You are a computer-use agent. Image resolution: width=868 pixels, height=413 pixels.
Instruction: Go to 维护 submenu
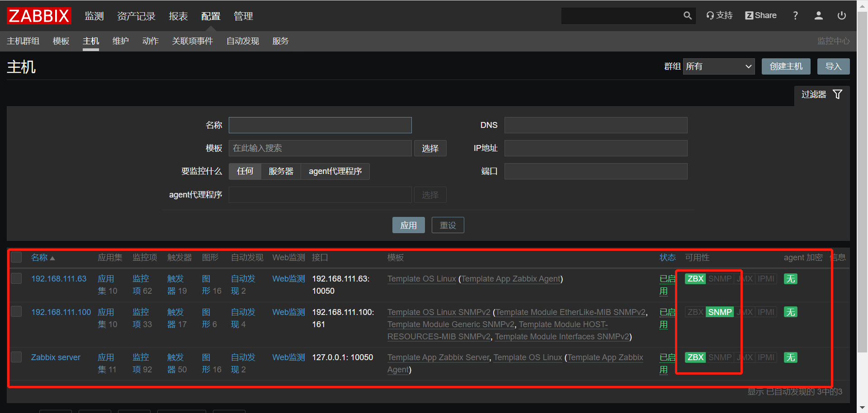[121, 41]
